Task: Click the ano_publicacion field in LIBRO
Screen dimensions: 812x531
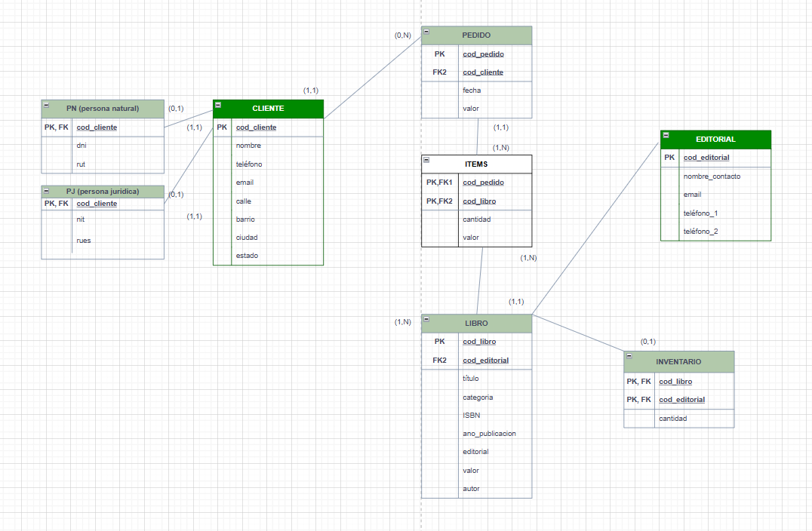Action: tap(489, 434)
